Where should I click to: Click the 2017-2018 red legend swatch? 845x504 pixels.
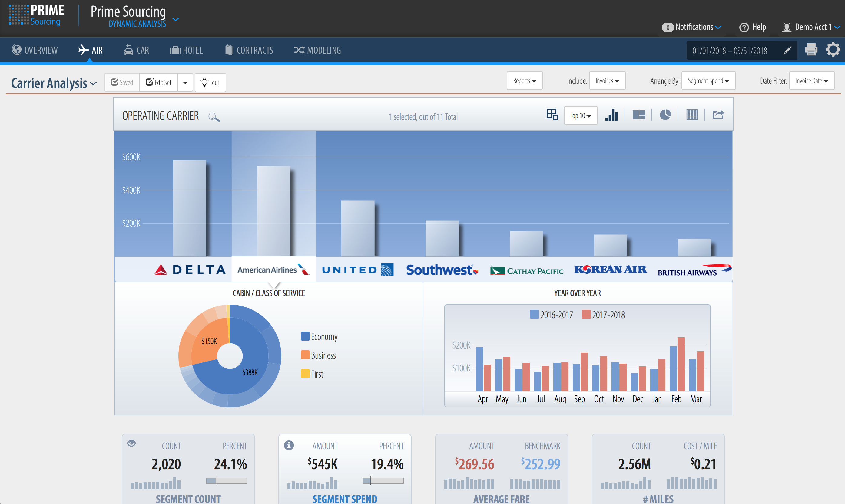586,315
